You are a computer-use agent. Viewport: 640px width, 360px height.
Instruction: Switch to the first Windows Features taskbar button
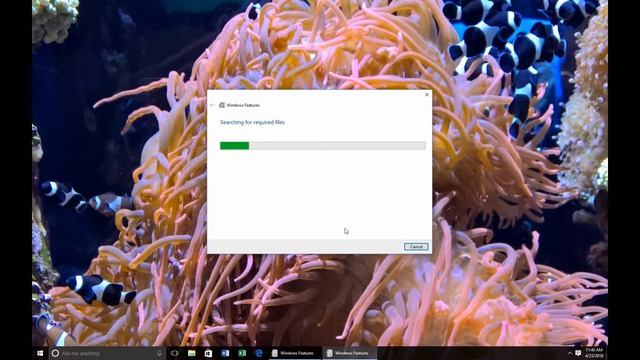(x=295, y=353)
